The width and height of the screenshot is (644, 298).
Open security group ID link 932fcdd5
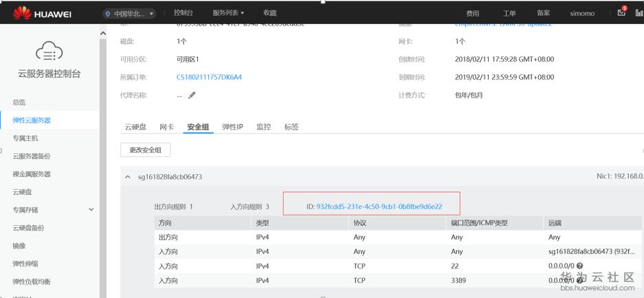coord(379,206)
